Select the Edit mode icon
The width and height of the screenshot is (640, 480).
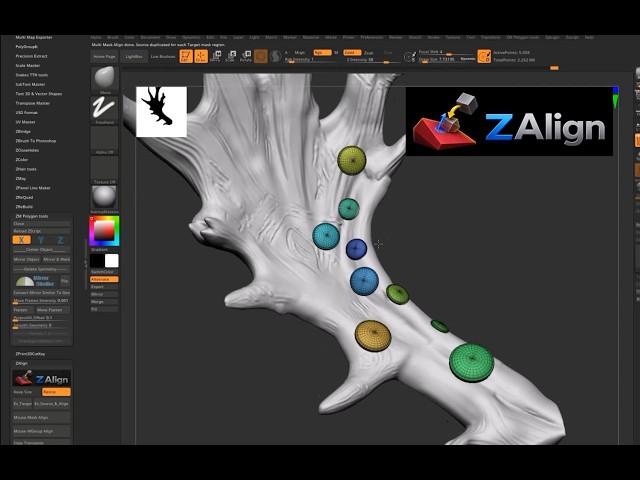pos(186,56)
